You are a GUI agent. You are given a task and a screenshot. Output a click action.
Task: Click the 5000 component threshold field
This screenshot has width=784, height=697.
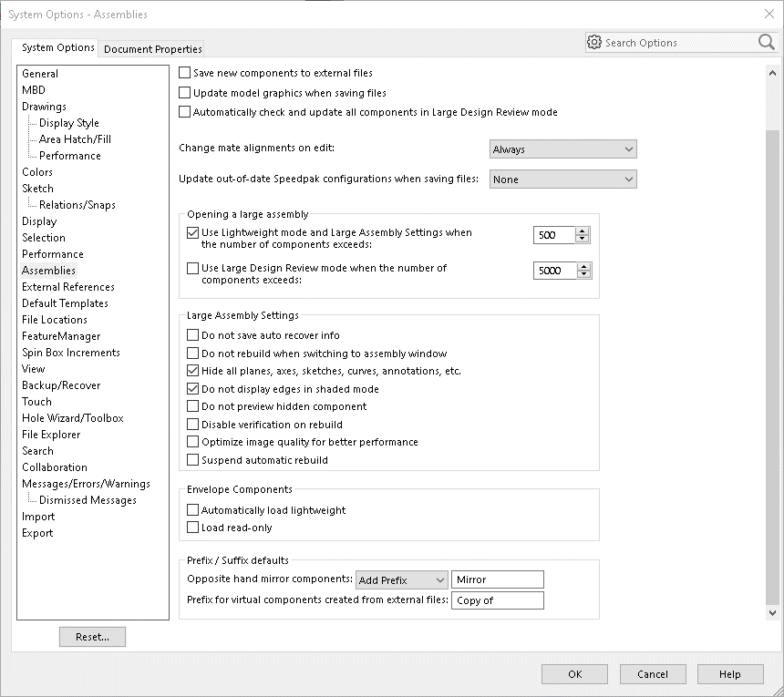[x=555, y=271]
